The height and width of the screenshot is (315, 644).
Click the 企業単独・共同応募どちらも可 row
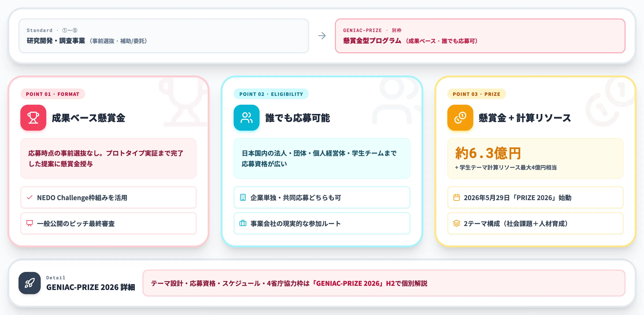point(322,198)
